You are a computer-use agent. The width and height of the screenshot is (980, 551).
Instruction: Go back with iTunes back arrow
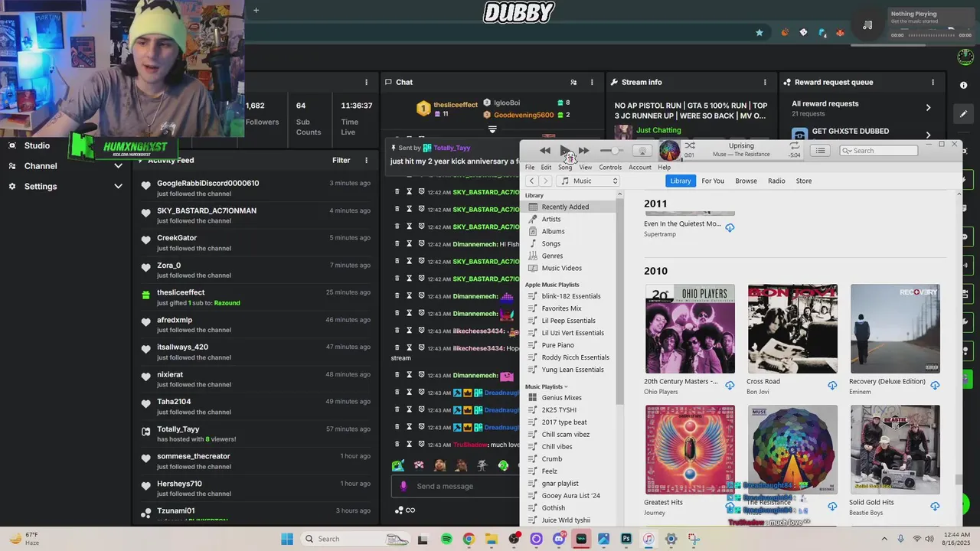coord(531,181)
